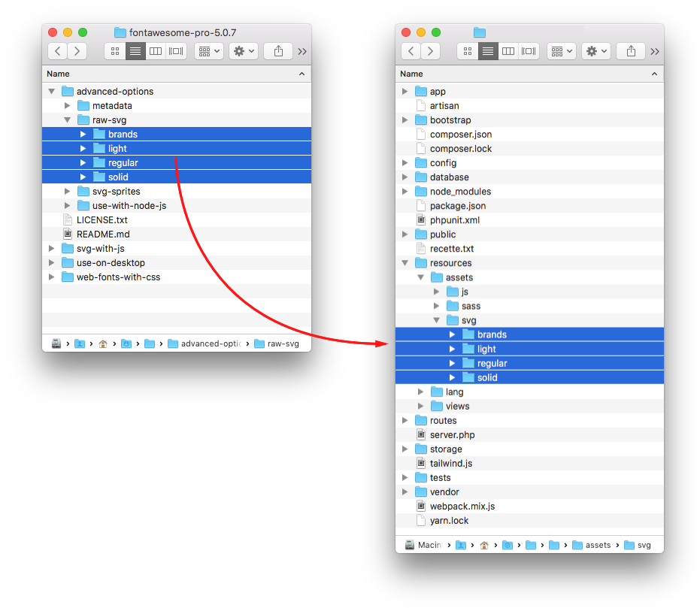
Task: Switch right Finder window to cover flow view
Action: click(529, 51)
